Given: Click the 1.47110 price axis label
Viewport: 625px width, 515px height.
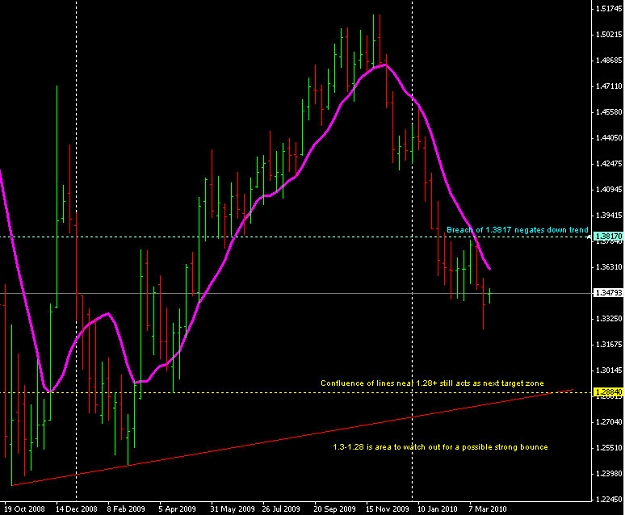Looking at the screenshot, I should [x=609, y=86].
